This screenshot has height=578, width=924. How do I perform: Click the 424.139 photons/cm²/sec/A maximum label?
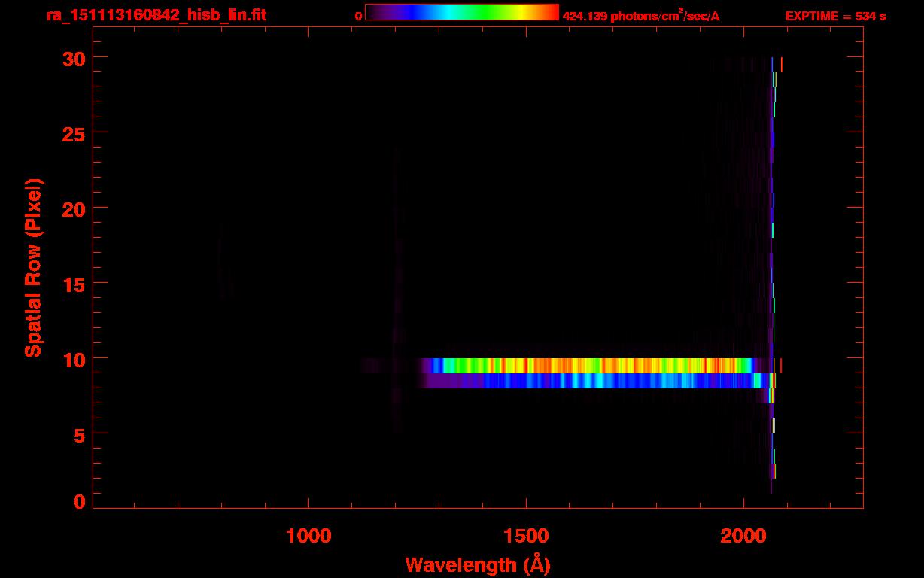click(x=640, y=17)
